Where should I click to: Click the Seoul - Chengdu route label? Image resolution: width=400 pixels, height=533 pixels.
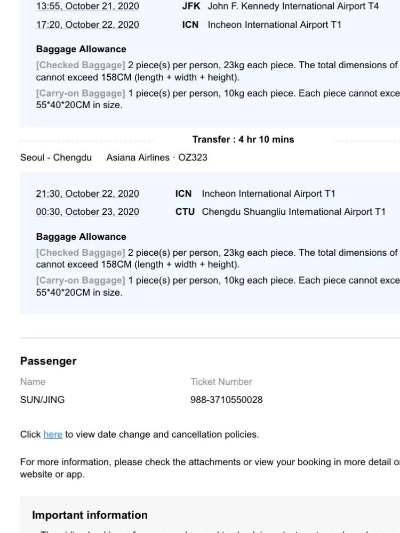click(56, 158)
